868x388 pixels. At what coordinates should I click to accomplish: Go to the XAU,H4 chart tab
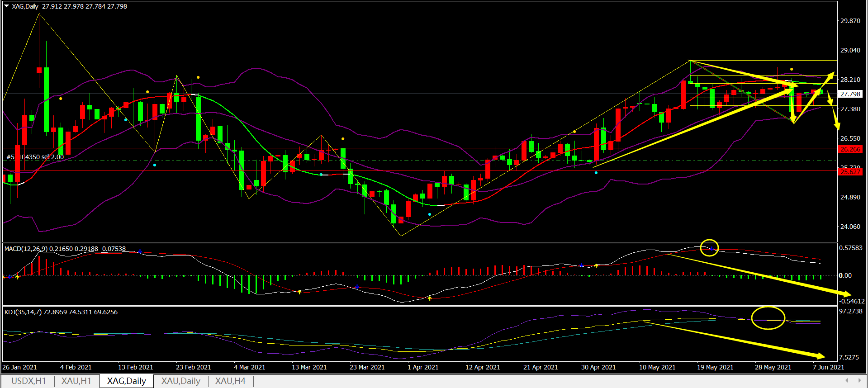[x=230, y=381]
